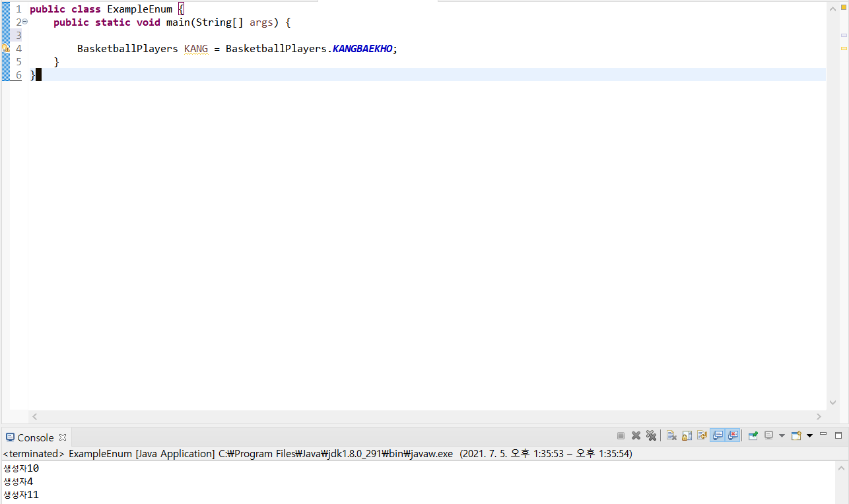Click the editor horizontal scrollbar left arrow
Viewport: 849px width, 504px height.
(35, 416)
